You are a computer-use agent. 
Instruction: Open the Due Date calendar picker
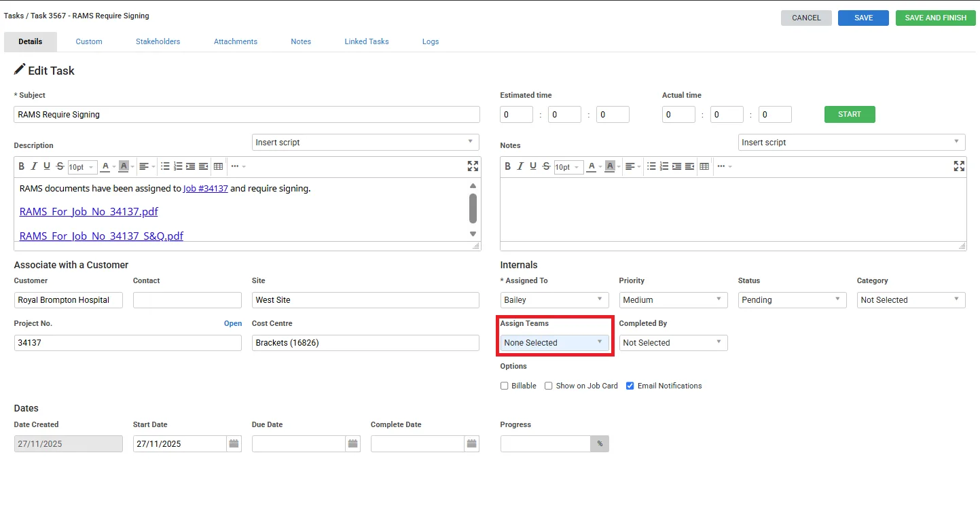pos(352,443)
